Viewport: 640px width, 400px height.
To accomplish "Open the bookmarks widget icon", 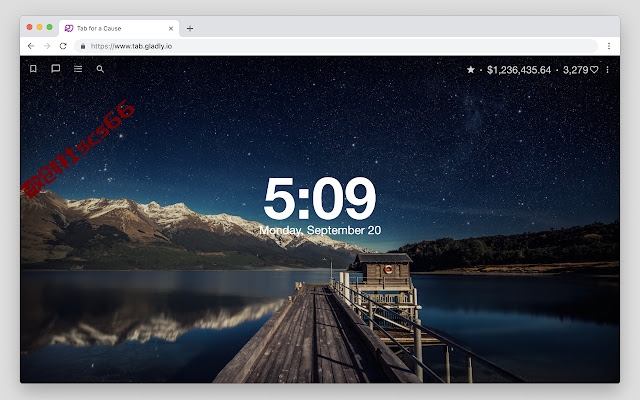I will tap(33, 69).
